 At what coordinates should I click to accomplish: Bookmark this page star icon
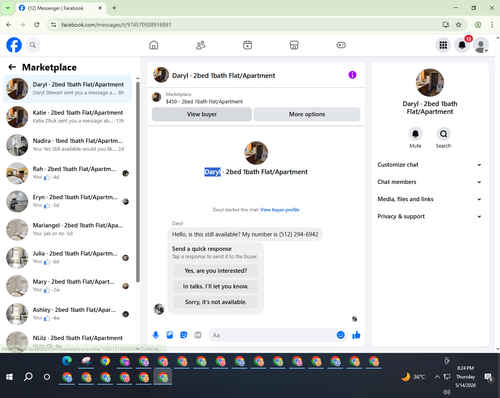(x=459, y=25)
